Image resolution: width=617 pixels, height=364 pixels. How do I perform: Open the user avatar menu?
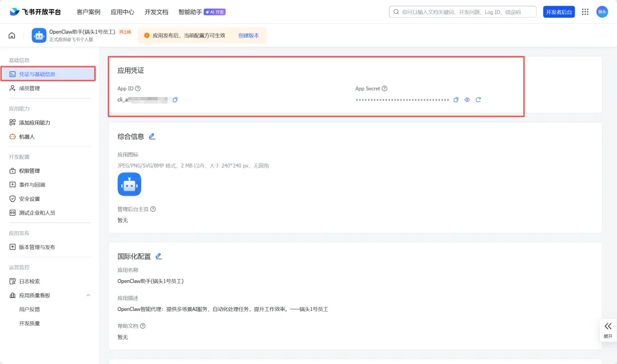coord(602,12)
